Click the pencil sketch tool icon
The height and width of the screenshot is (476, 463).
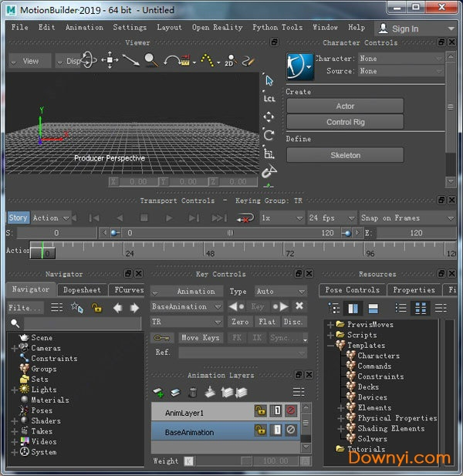point(248,61)
